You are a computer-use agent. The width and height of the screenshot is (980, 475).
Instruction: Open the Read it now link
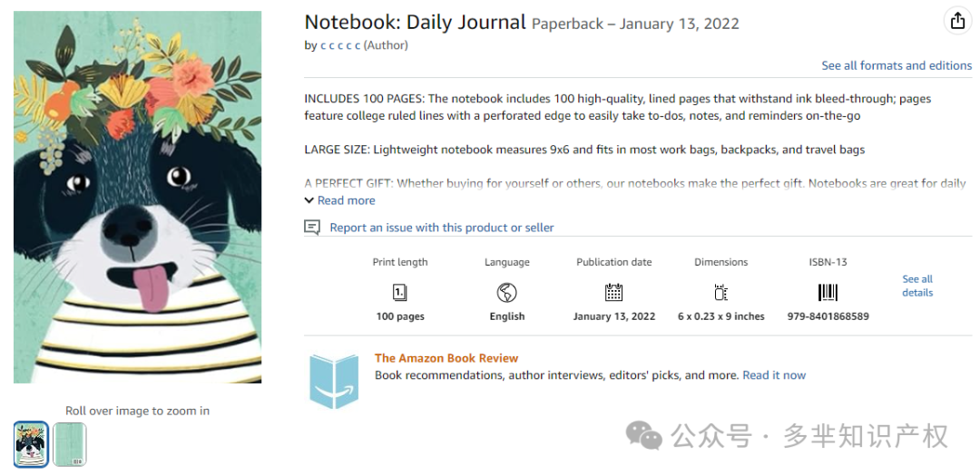coord(774,375)
